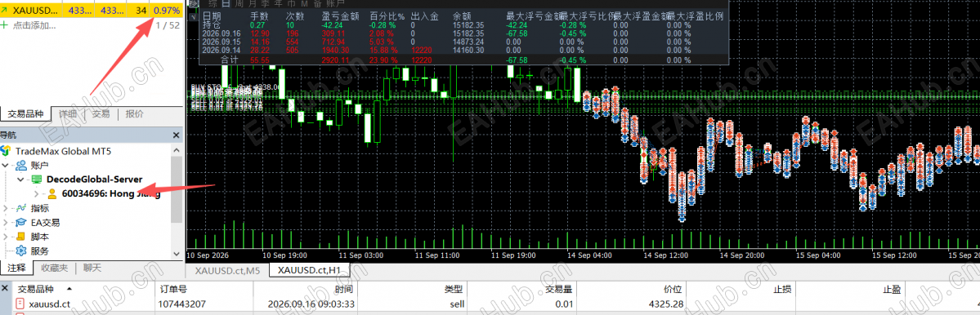
Task: Click the 合计 total row label
Action: pyautogui.click(x=230, y=60)
